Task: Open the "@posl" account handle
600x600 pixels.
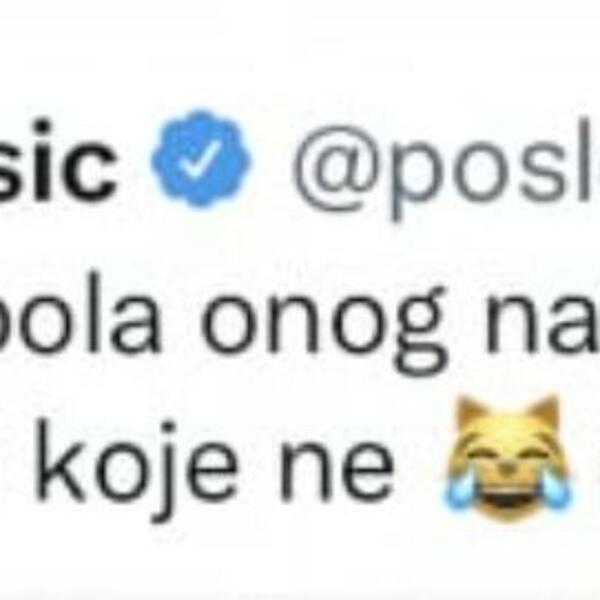Action: tap(446, 168)
